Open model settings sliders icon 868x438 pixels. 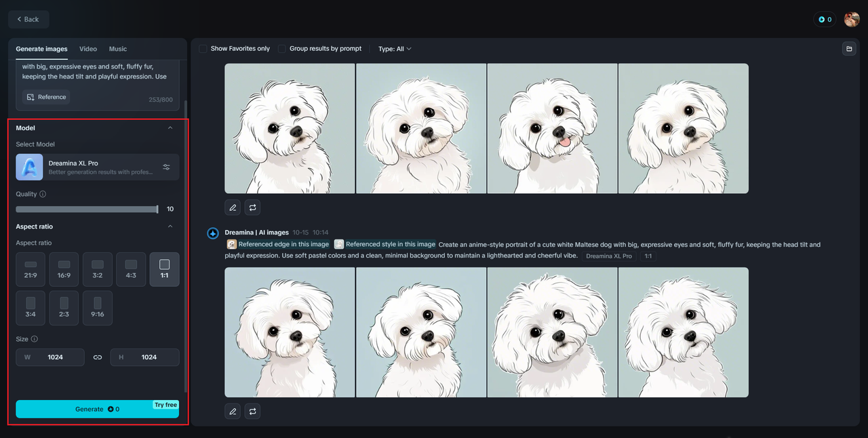(x=167, y=167)
